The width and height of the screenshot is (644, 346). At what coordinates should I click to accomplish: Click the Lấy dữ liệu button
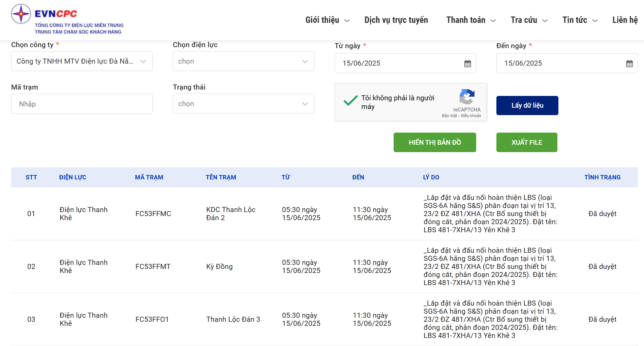527,105
